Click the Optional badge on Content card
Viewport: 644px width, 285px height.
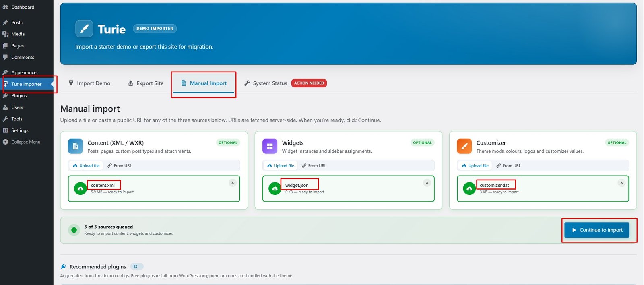[228, 142]
